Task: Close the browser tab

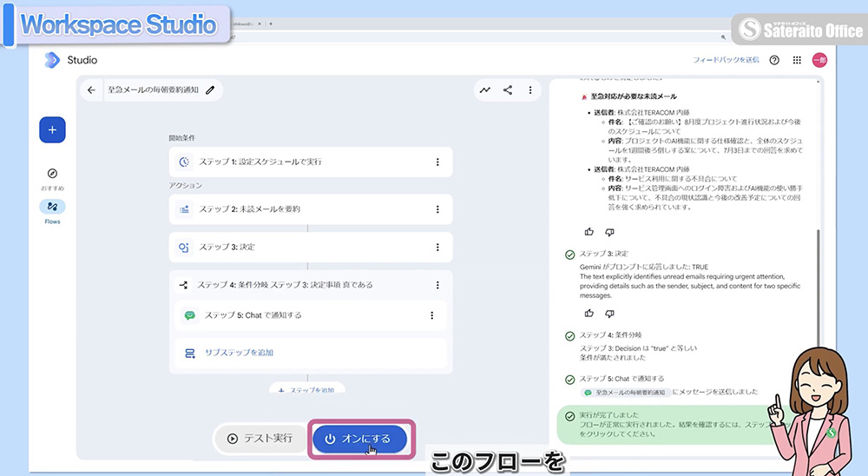Action: 260,23
